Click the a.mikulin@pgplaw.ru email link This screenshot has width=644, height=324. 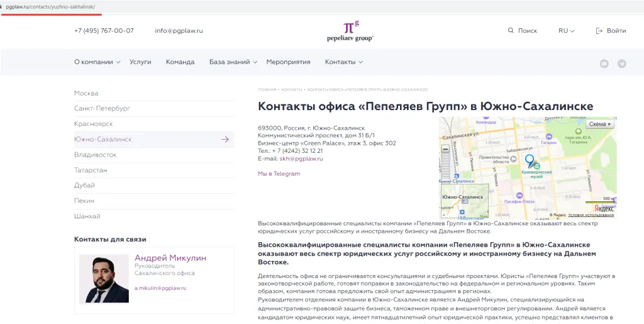pyautogui.click(x=160, y=288)
